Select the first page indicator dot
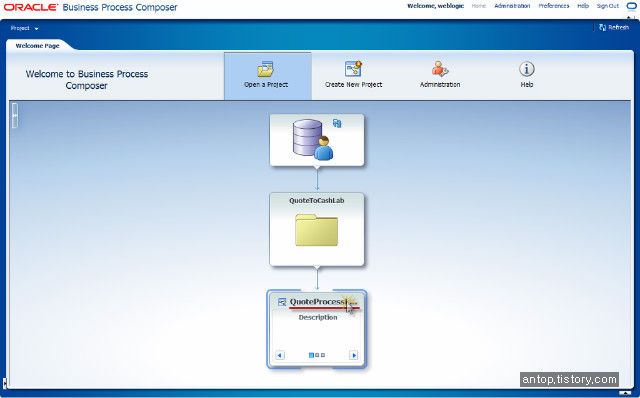The image size is (640, 398). [311, 355]
